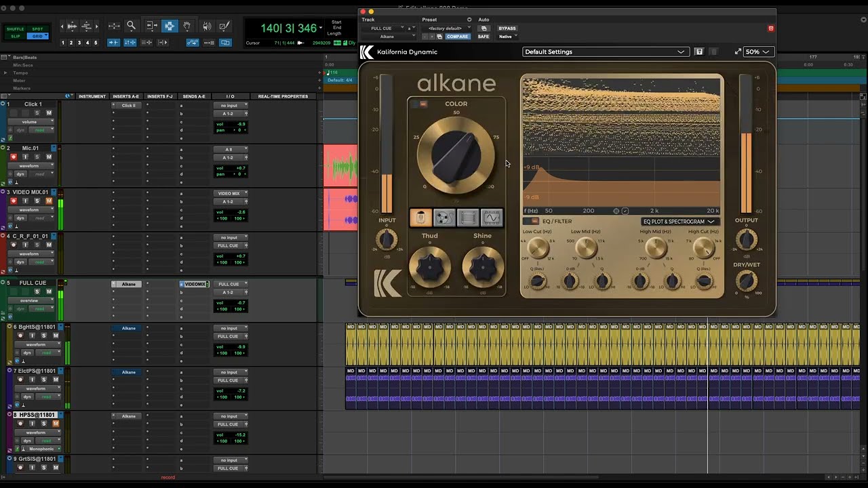Mute the Click 1 track
The height and width of the screenshot is (488, 868).
[49, 113]
